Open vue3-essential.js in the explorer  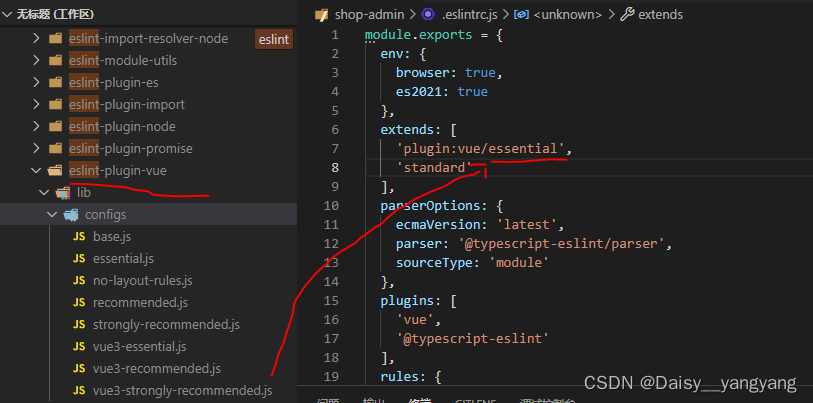click(x=139, y=347)
